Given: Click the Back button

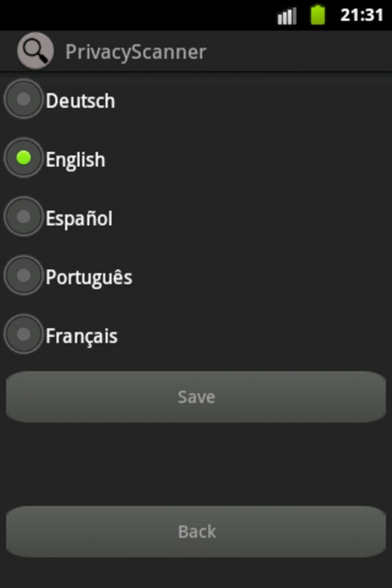Looking at the screenshot, I should point(196,531).
